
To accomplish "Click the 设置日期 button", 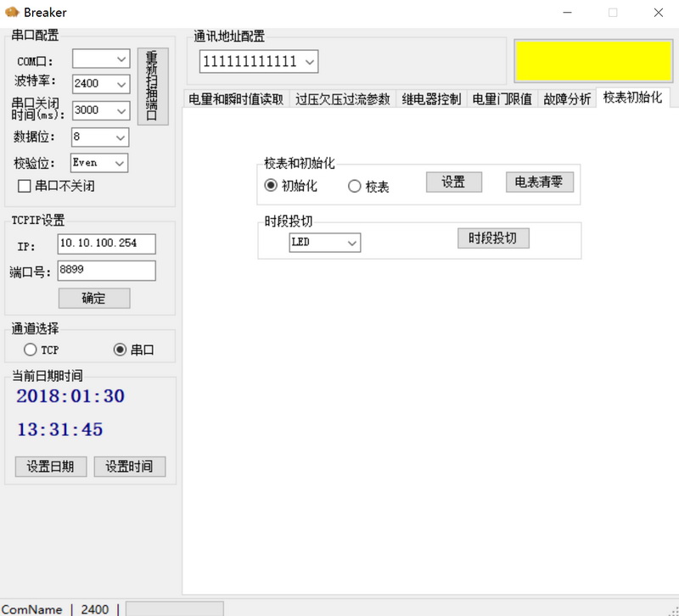I will 51,466.
